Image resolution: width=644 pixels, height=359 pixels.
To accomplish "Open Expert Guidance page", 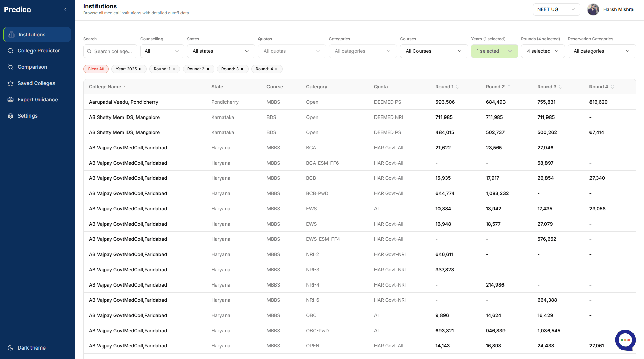I will click(x=37, y=100).
